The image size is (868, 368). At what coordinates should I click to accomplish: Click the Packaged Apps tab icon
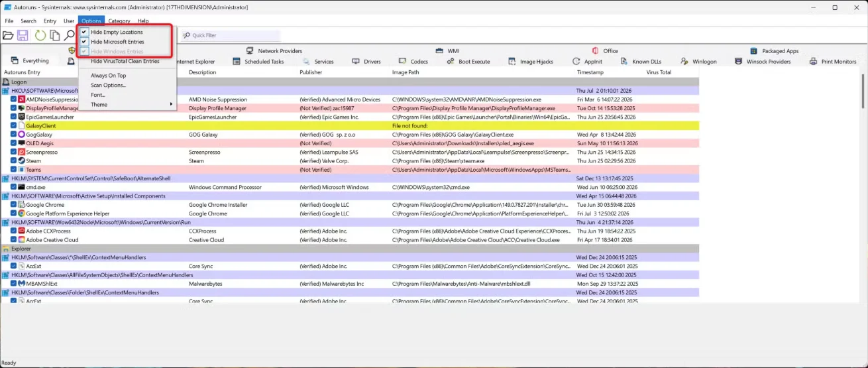pyautogui.click(x=755, y=50)
